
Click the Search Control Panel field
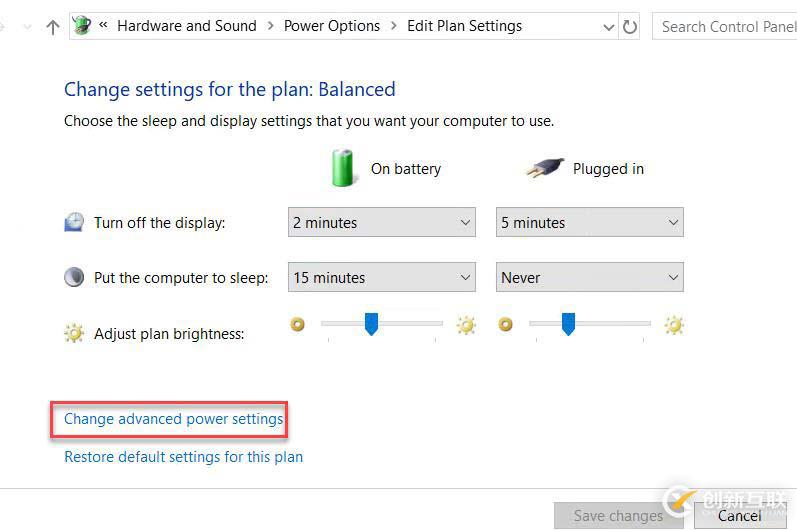coord(725,26)
